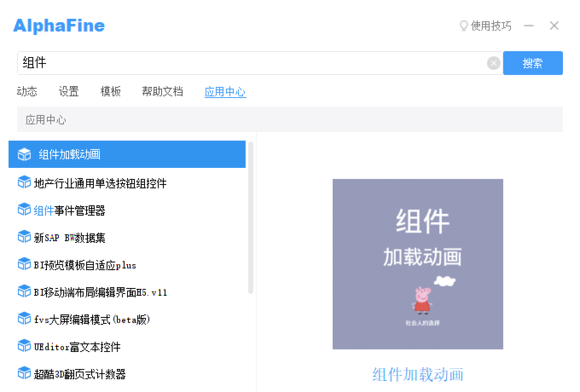Switch to the 动态 tab

[27, 91]
